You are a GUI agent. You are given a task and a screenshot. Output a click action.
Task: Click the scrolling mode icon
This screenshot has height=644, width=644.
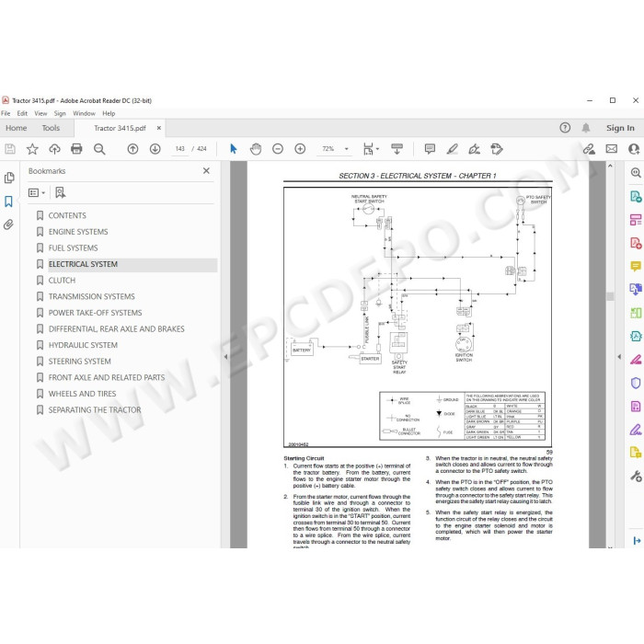tap(397, 149)
